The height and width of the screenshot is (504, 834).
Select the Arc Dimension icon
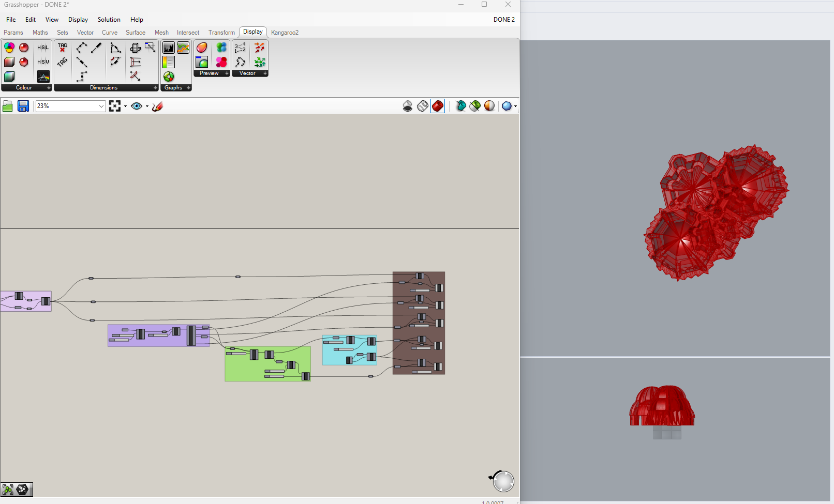point(116,62)
